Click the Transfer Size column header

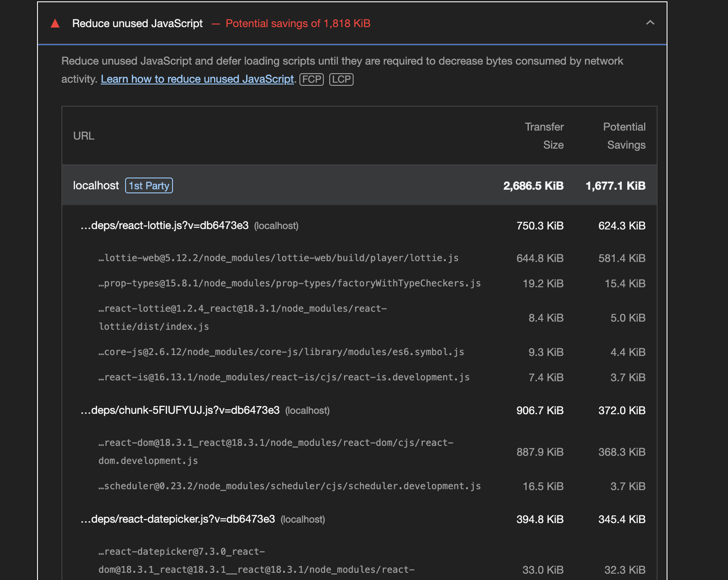pyautogui.click(x=544, y=136)
